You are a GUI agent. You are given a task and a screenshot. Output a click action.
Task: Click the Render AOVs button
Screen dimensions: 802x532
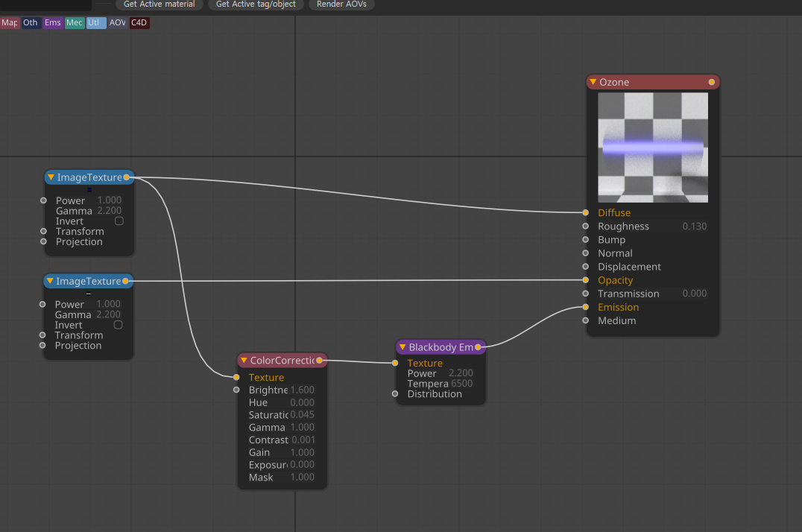point(341,4)
